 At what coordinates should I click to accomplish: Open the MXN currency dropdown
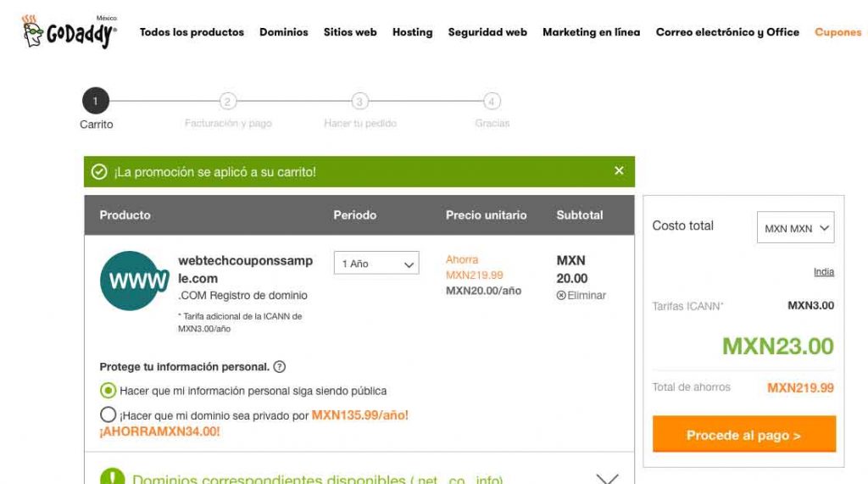795,228
